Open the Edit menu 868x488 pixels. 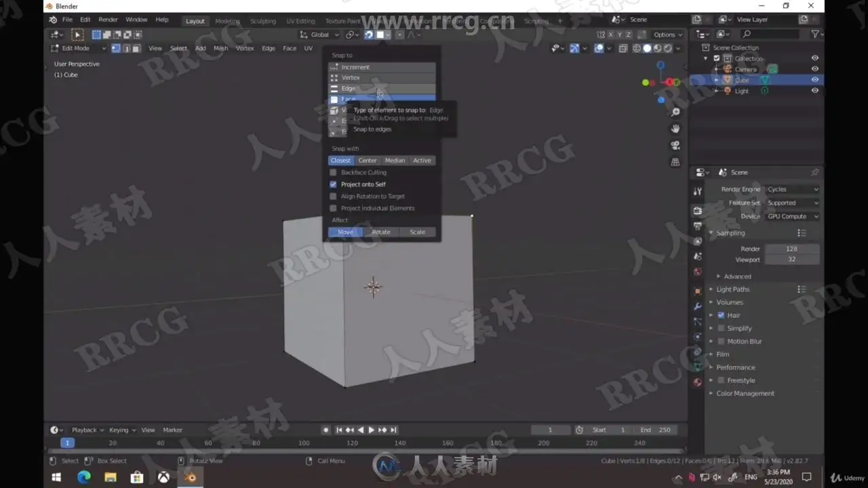pyautogui.click(x=85, y=20)
